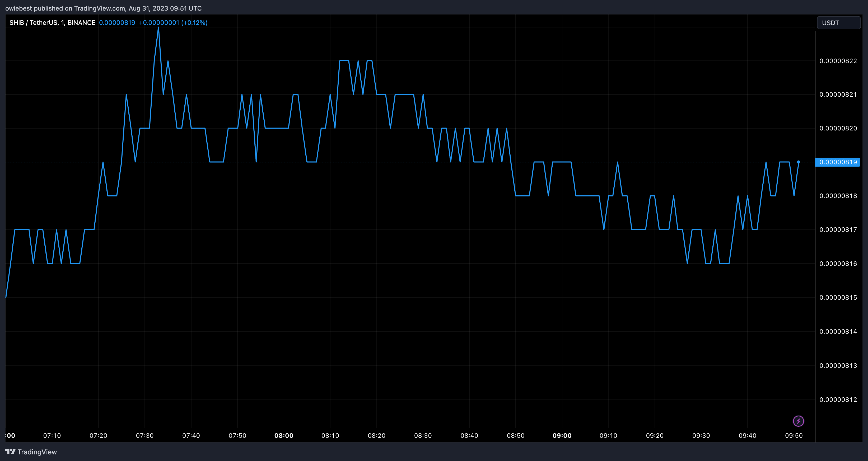868x461 pixels.
Task: Click the 08:30 time axis label
Action: point(423,435)
